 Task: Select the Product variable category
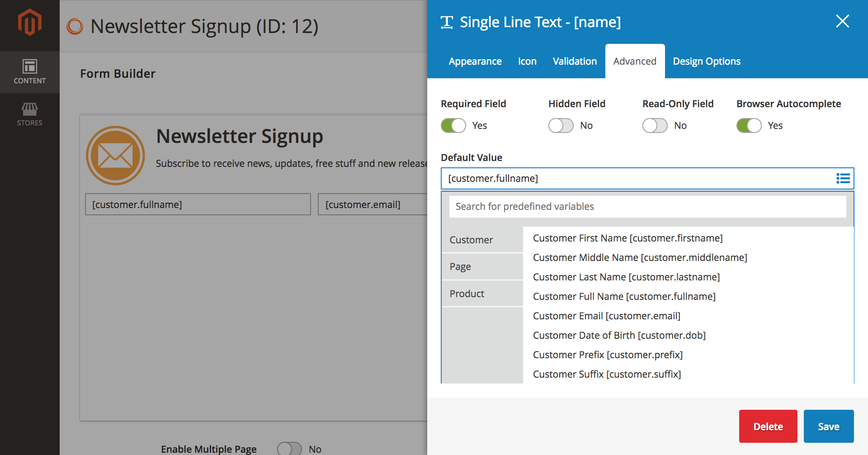tap(482, 294)
